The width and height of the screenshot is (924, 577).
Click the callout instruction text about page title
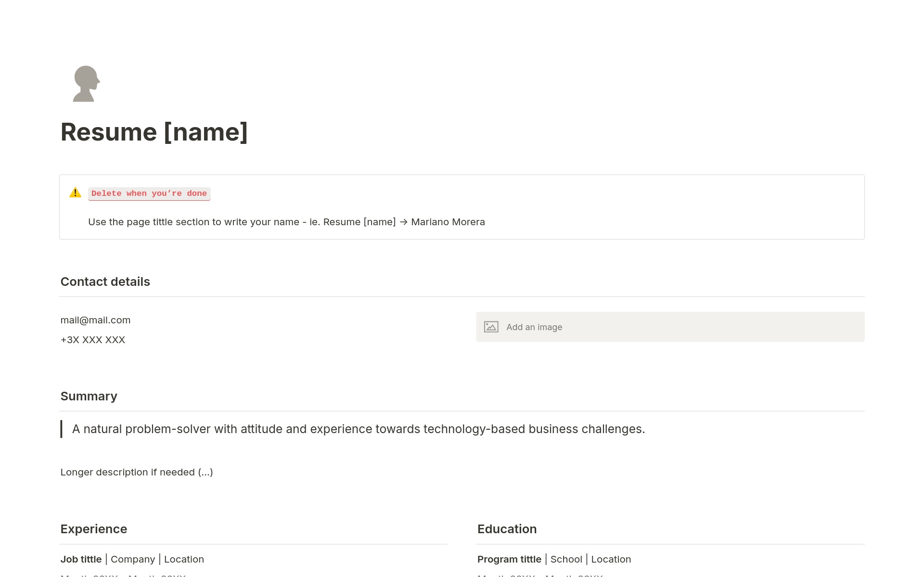(x=286, y=222)
